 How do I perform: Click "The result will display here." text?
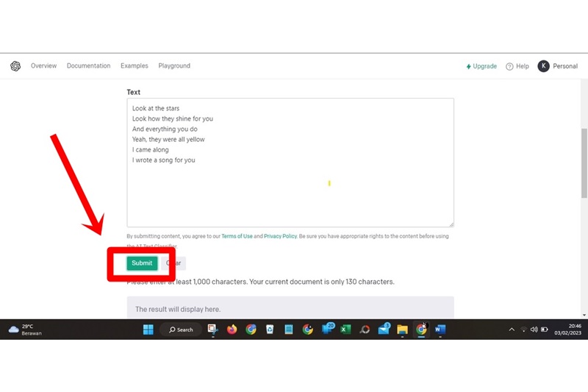[x=178, y=309]
